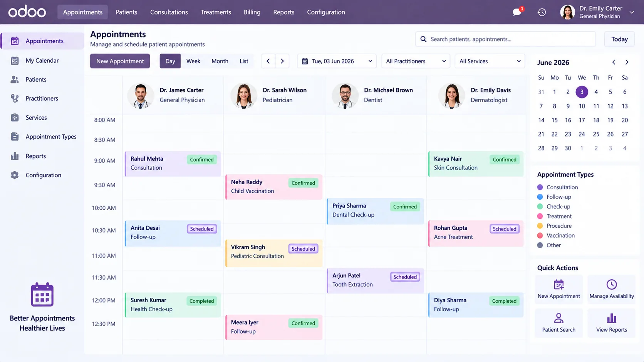
Task: Expand the All Practitioners dropdown
Action: (x=416, y=61)
